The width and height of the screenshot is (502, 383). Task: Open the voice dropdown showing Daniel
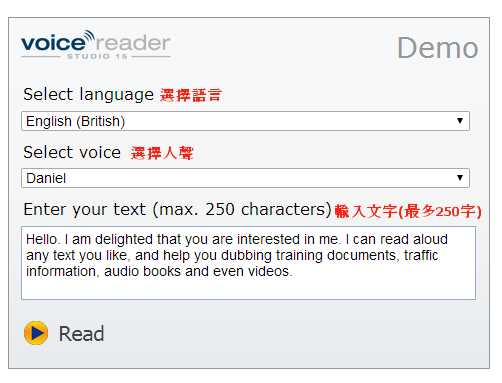[x=245, y=178]
